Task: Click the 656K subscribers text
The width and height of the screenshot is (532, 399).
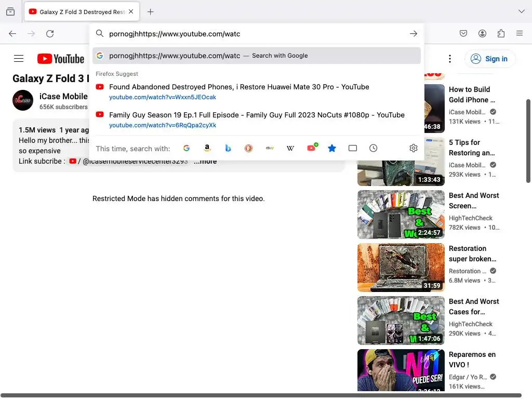Action: pyautogui.click(x=63, y=107)
